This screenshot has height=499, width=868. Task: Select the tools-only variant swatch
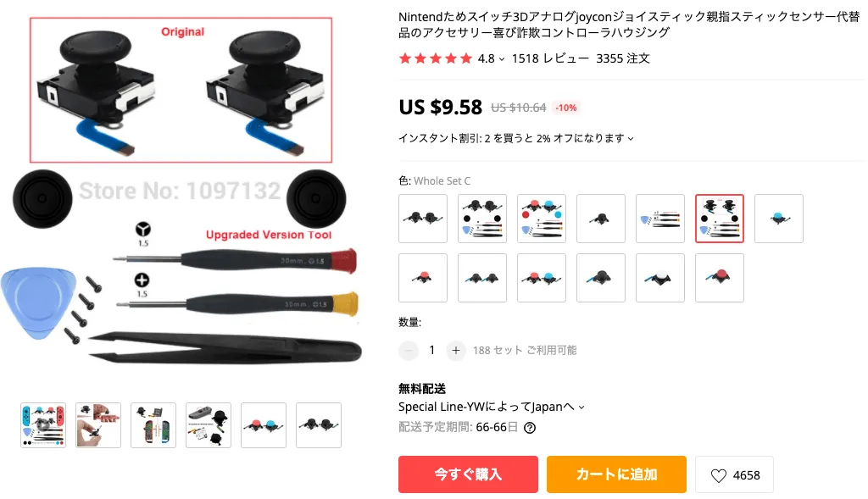point(659,219)
